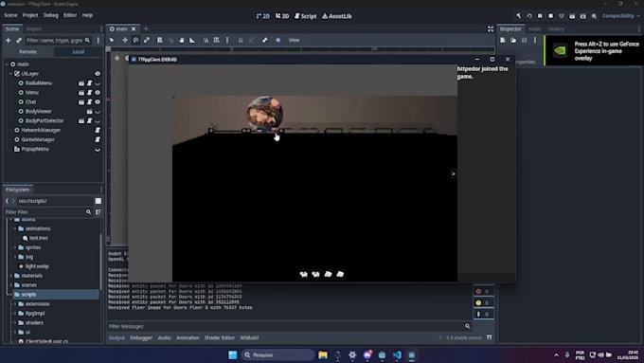The width and height of the screenshot is (644, 363).
Task: Click the build project hammer icon
Action: pyautogui.click(x=518, y=16)
